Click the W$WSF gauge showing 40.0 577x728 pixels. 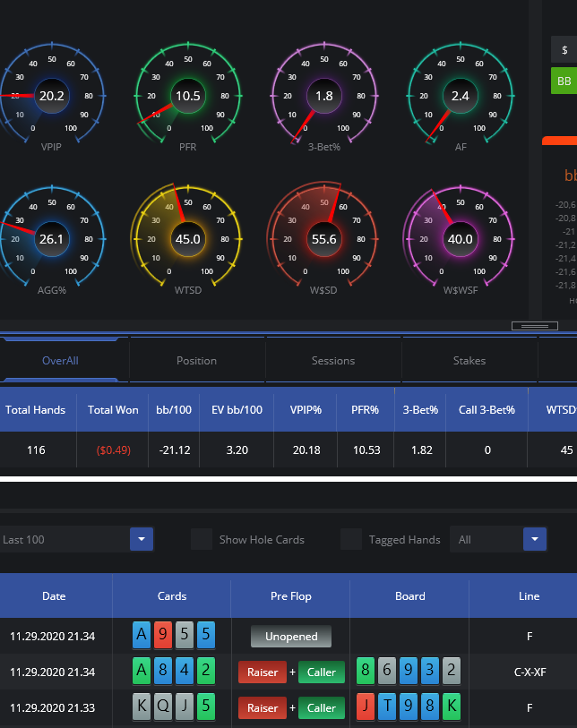click(x=461, y=239)
